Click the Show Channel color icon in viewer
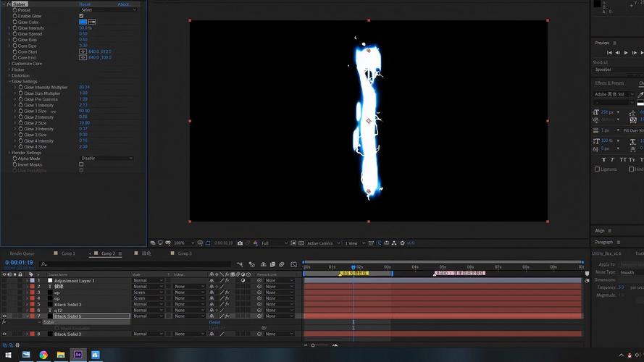The width and height of the screenshot is (644, 362). [256, 243]
